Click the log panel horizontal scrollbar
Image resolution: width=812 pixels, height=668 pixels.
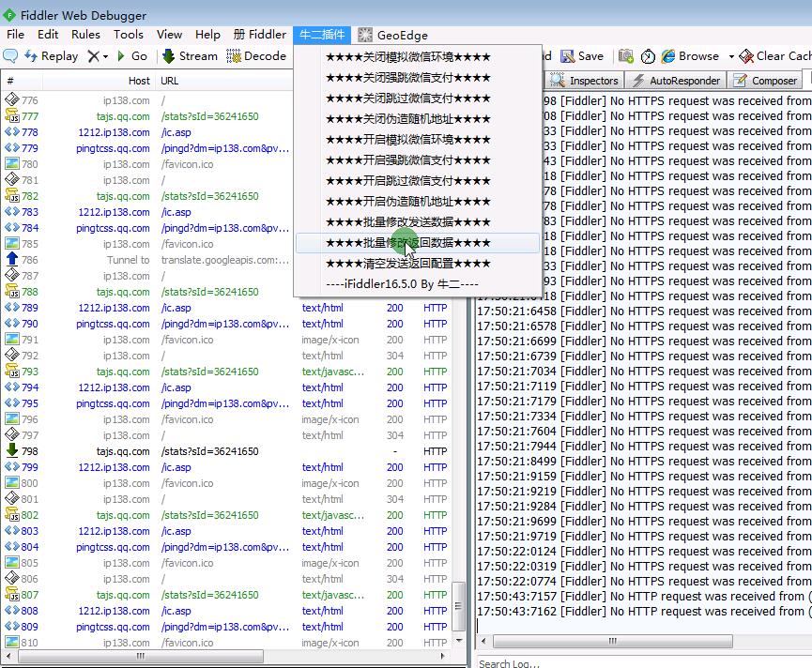pyautogui.click(x=613, y=641)
